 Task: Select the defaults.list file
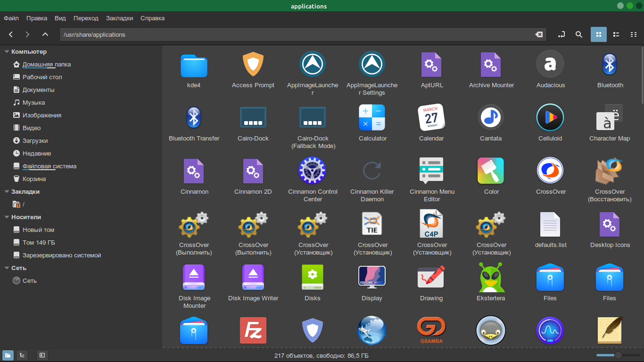point(550,224)
